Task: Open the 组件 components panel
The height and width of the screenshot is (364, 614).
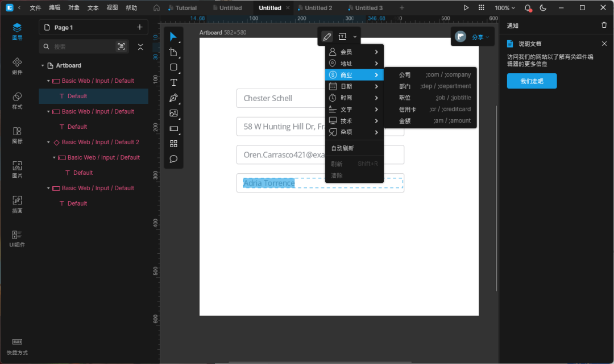Action: click(17, 65)
